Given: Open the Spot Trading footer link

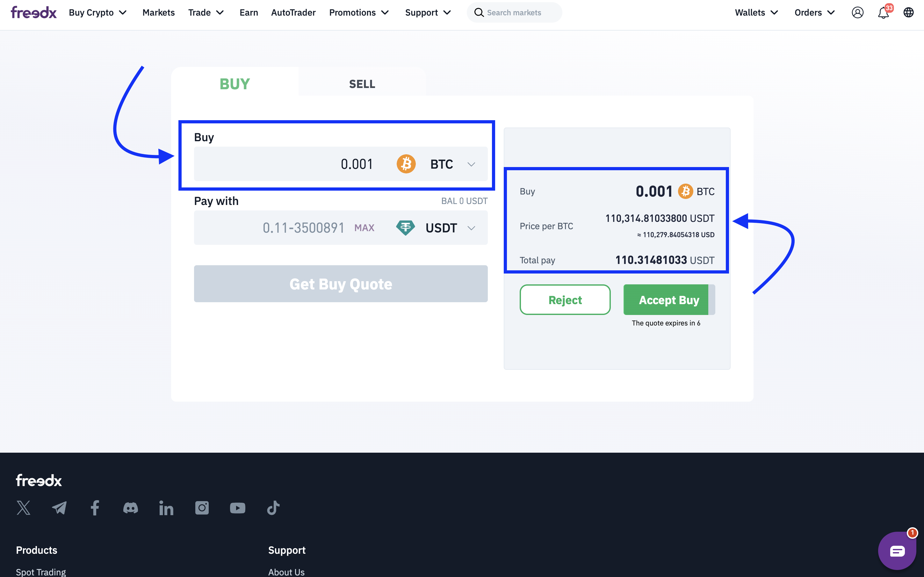Looking at the screenshot, I should point(41,572).
